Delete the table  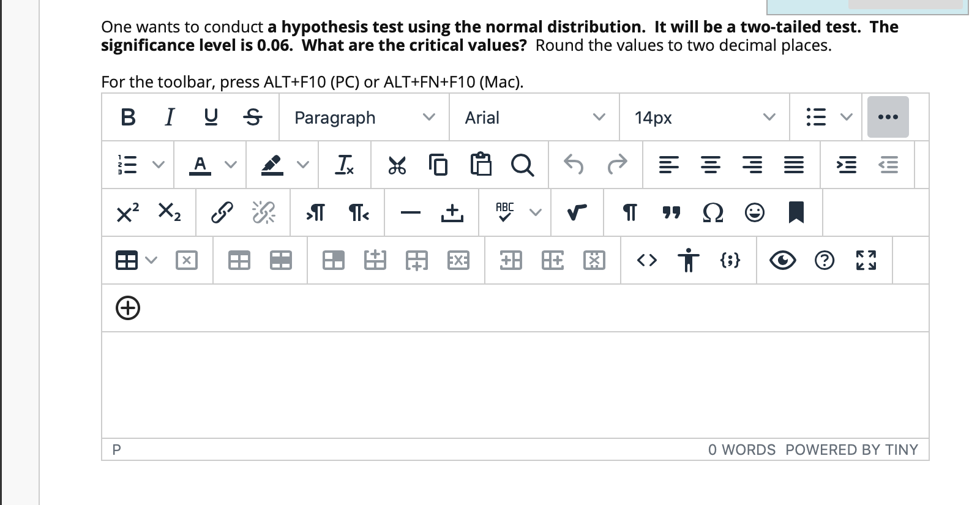187,260
